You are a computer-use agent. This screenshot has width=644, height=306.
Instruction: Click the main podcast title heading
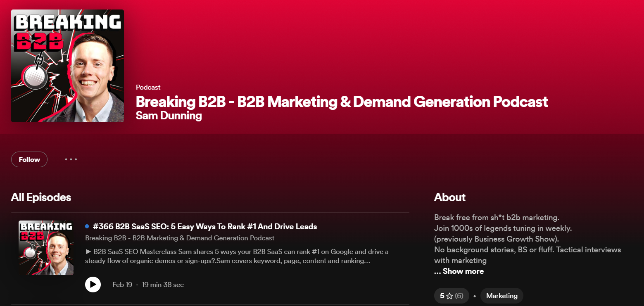click(342, 102)
